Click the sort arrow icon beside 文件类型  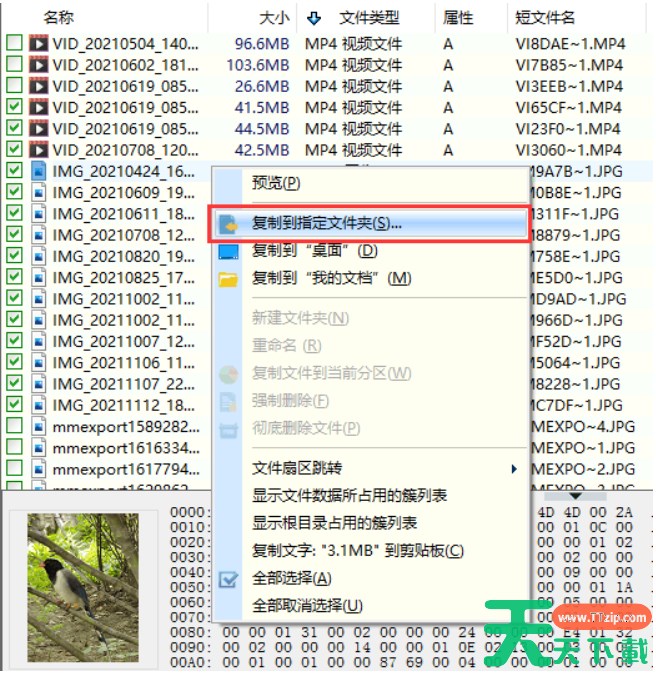coord(314,18)
